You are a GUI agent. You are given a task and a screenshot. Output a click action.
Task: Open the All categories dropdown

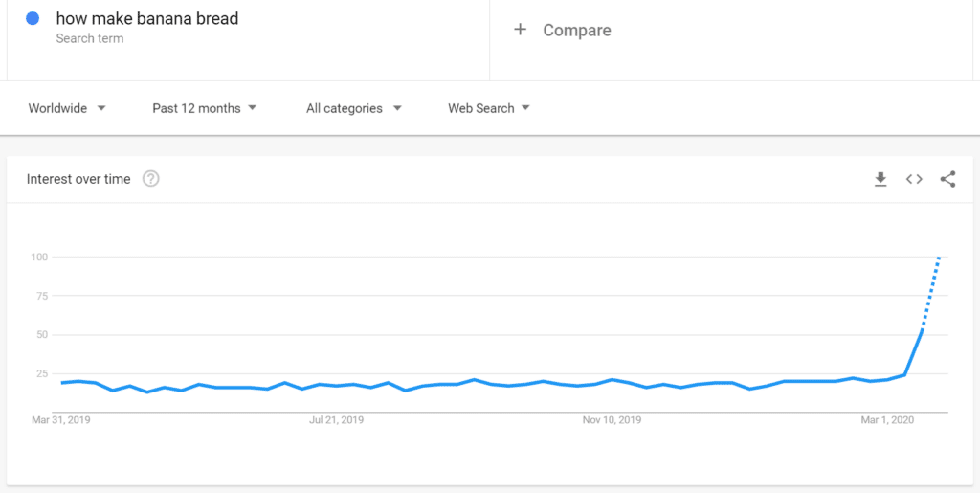[x=354, y=108]
